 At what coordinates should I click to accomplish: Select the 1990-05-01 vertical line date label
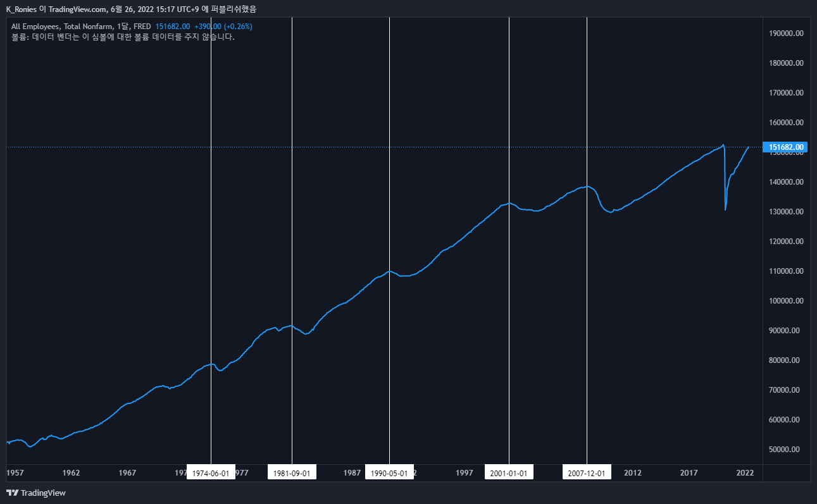click(389, 473)
